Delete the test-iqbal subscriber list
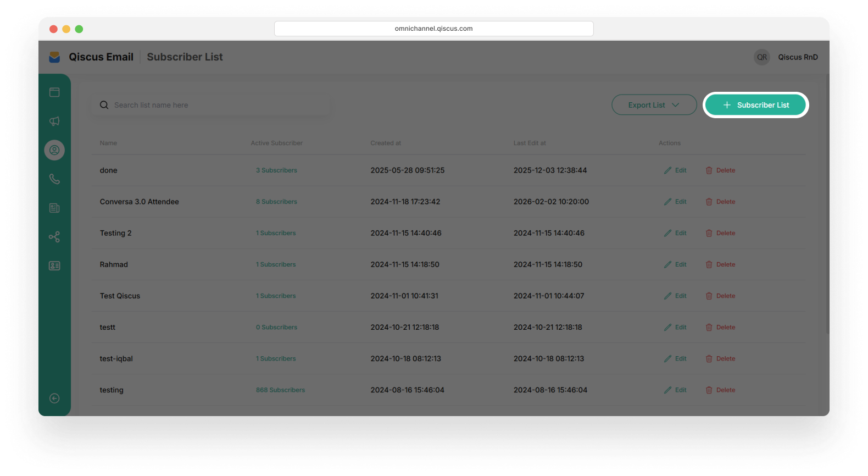The height and width of the screenshot is (476, 868). 720,359
